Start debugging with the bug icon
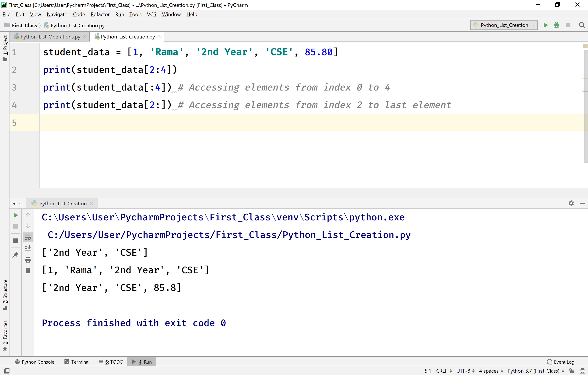Viewport: 588px width, 375px height. (556, 25)
